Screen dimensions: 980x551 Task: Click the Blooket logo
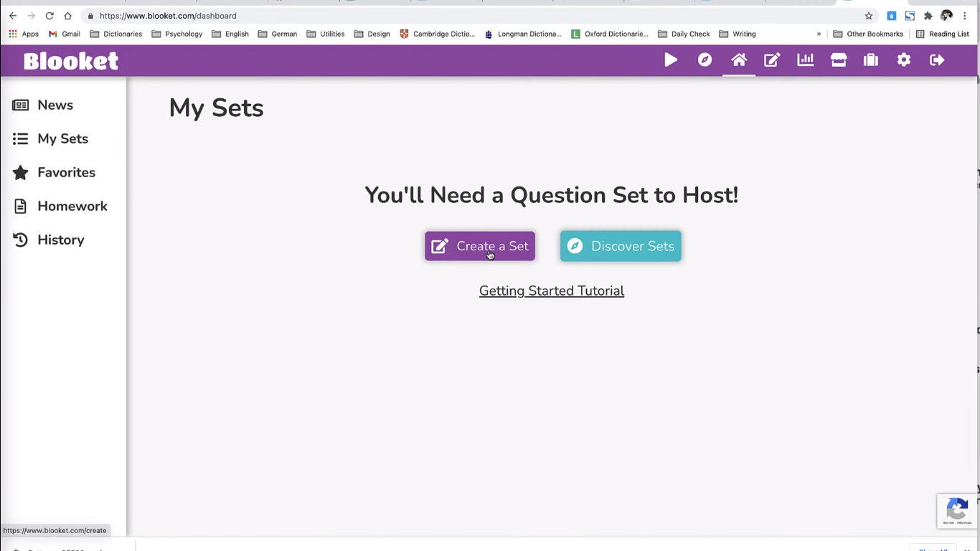coord(71,61)
